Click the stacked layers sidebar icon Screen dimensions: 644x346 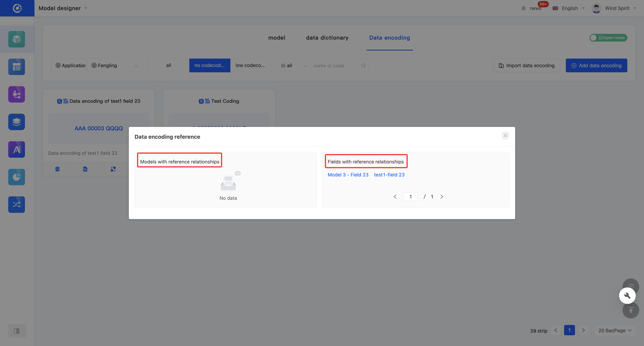pos(16,122)
